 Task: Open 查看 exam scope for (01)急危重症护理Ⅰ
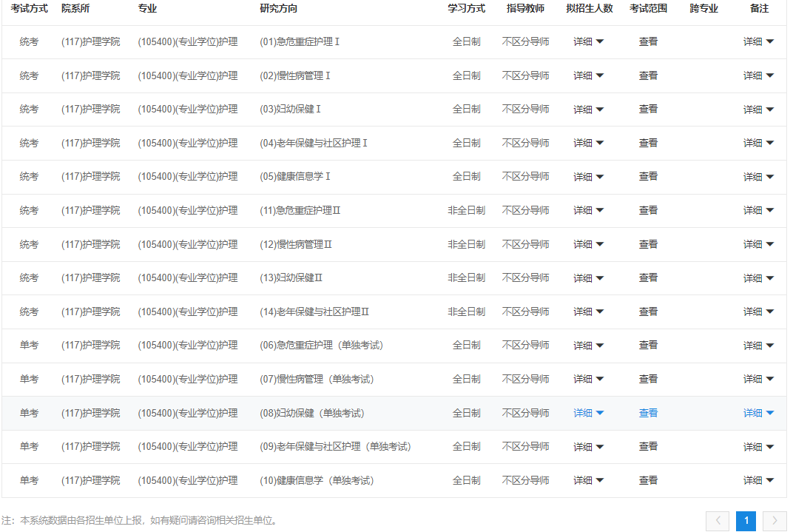tap(648, 42)
